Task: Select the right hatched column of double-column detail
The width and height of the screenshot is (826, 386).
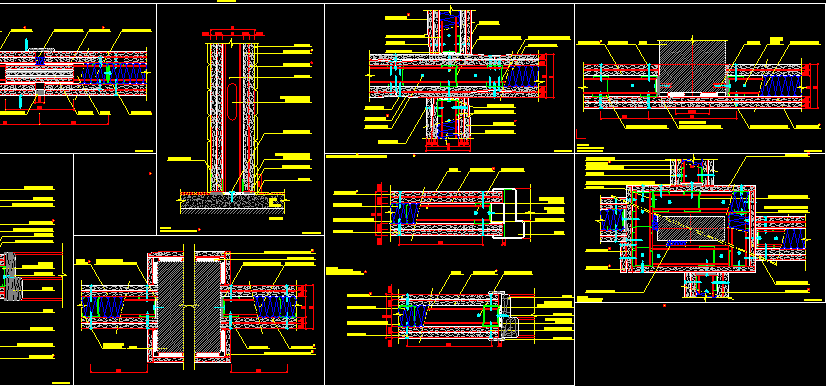Action: [208, 306]
